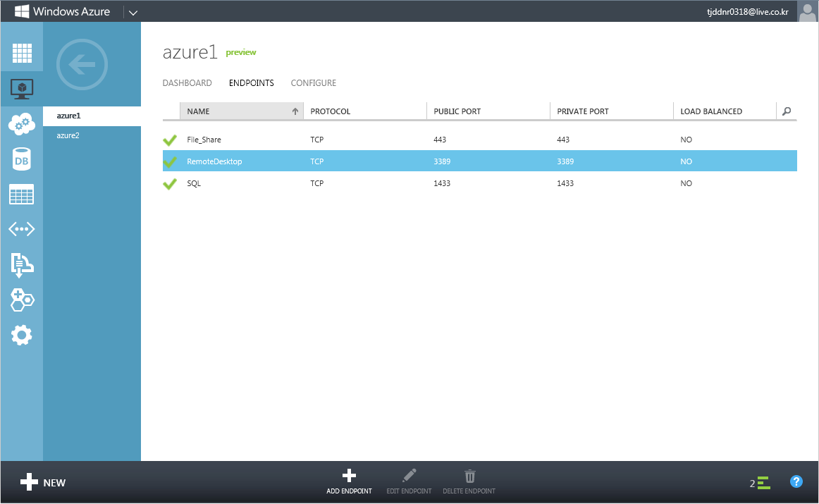This screenshot has height=504, width=819.
Task: Click private port 1433 cell
Action: [x=565, y=183]
